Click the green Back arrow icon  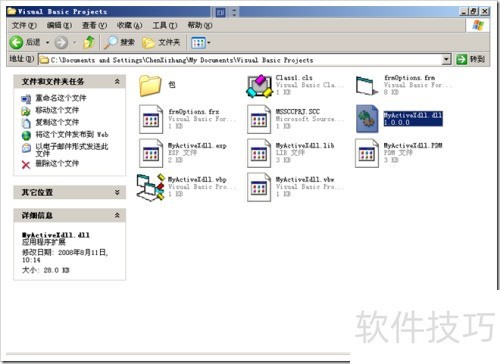tap(16, 43)
